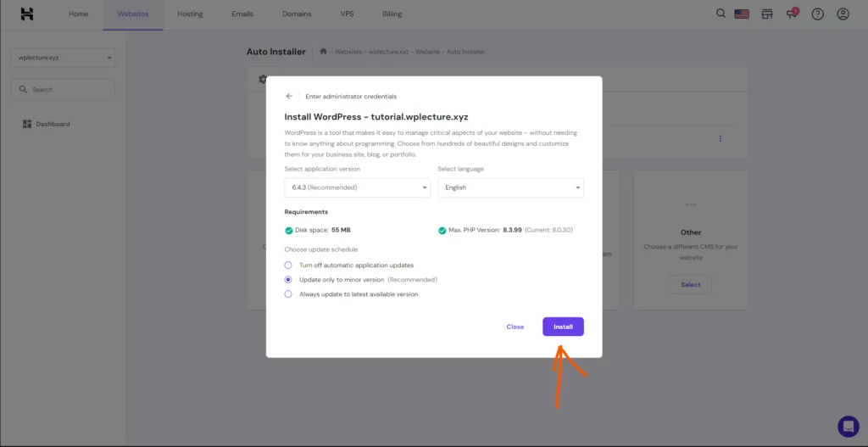The image size is (868, 447).
Task: Go to the Domains tab
Action: click(297, 14)
